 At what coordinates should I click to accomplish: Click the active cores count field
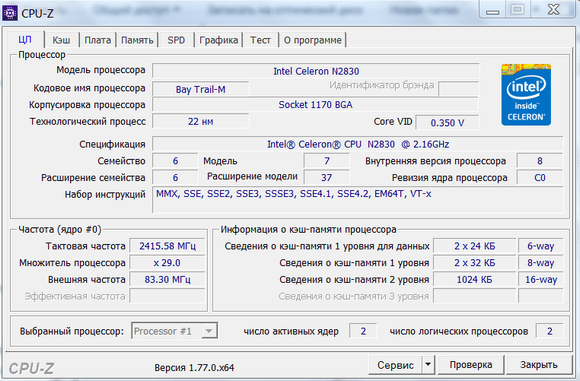pos(363,331)
